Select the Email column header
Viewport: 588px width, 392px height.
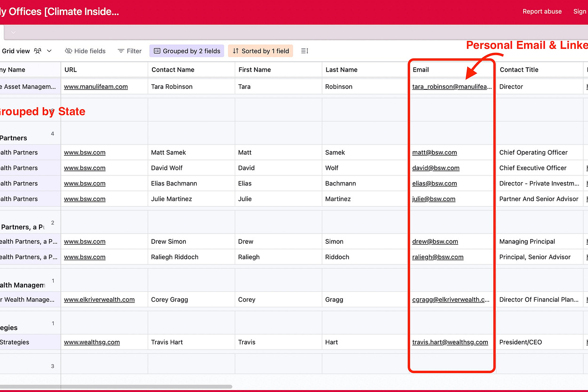tap(453, 70)
